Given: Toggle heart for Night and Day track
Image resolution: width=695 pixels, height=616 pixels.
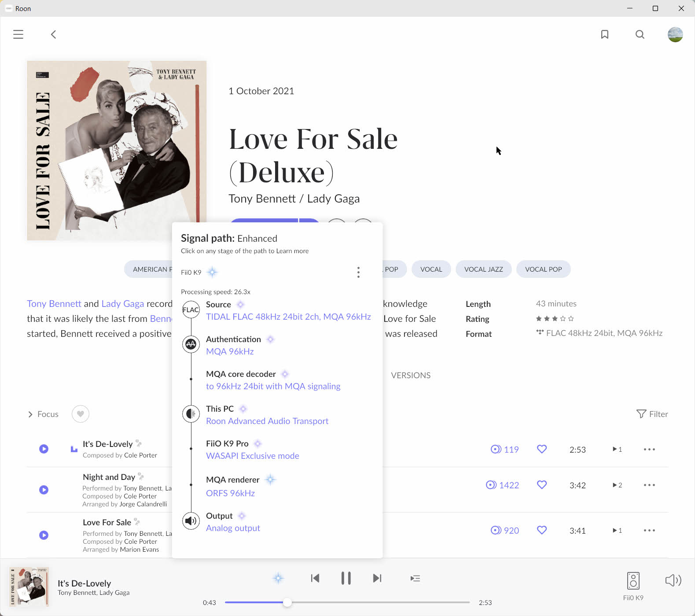Looking at the screenshot, I should coord(542,485).
